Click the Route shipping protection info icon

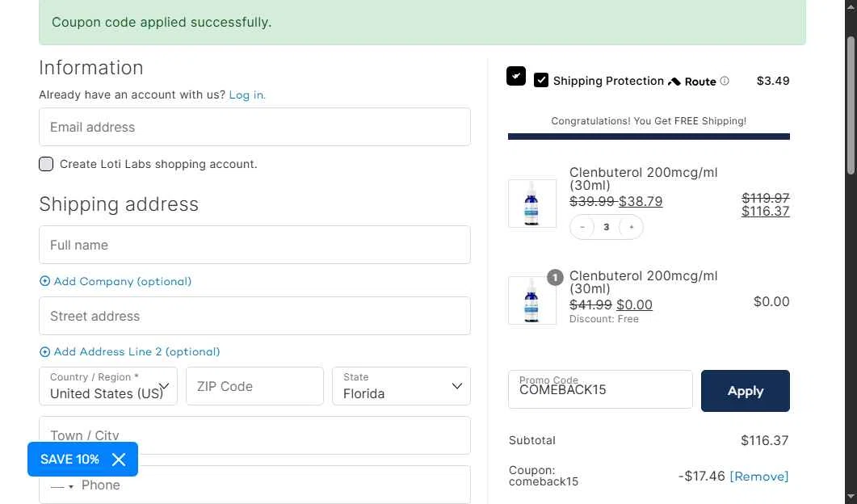tap(725, 81)
